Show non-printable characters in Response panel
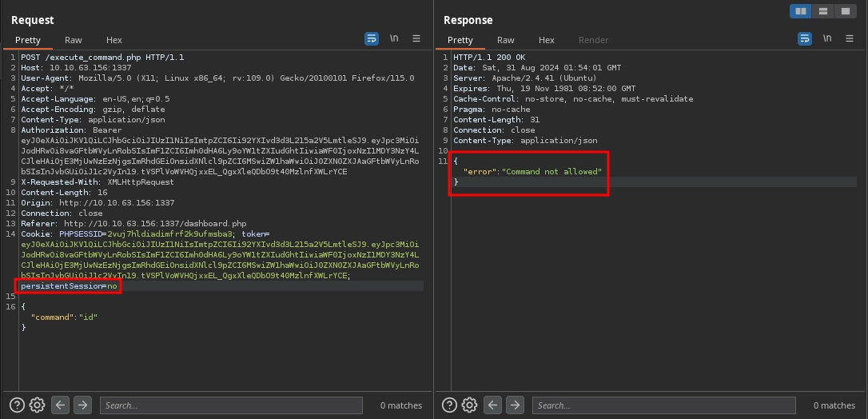The height and width of the screenshot is (419, 868). pyautogui.click(x=827, y=38)
